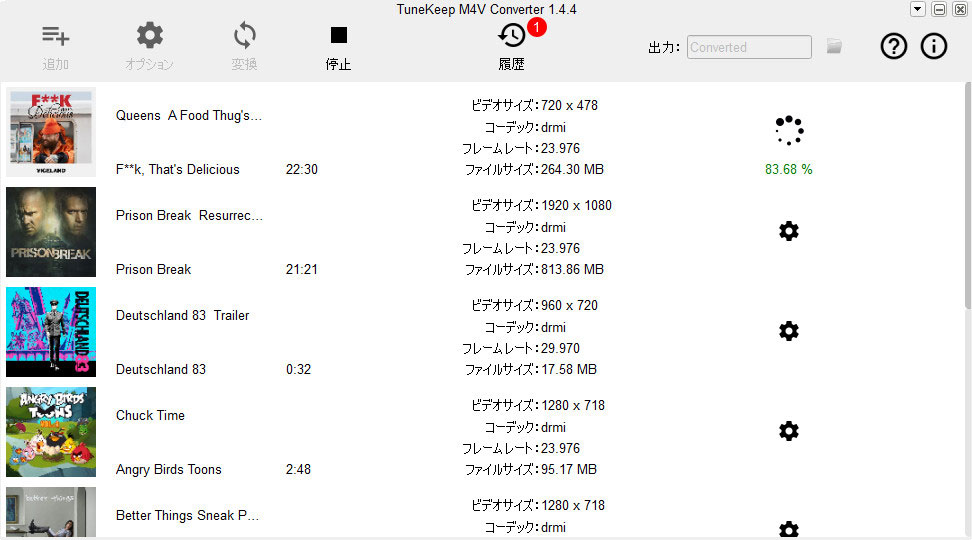Click the vertical scrollbar thumb
Image resolution: width=972 pixels, height=540 pixels.
pos(968,195)
